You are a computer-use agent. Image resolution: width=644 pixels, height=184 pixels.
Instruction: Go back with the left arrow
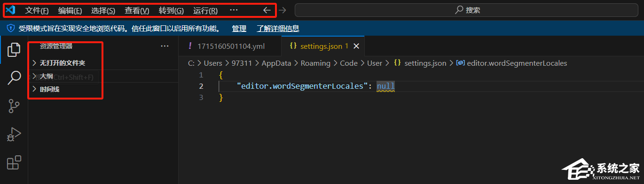click(267, 10)
